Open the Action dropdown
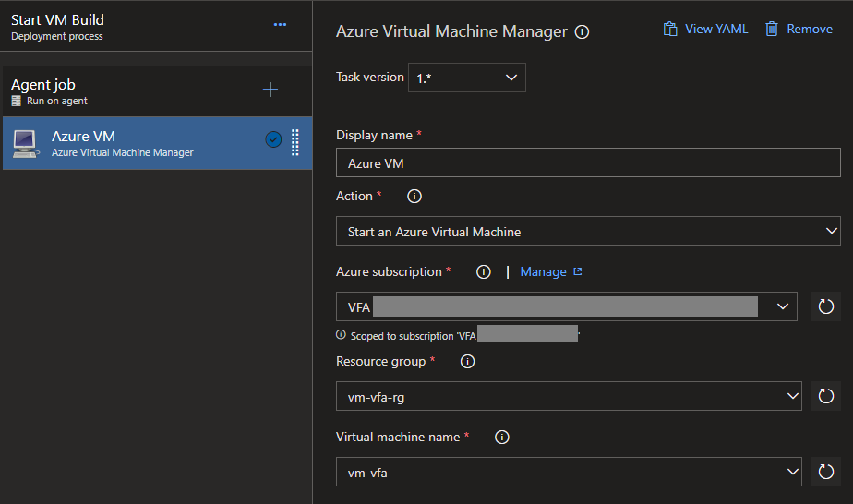The image size is (853, 504). pyautogui.click(x=588, y=231)
